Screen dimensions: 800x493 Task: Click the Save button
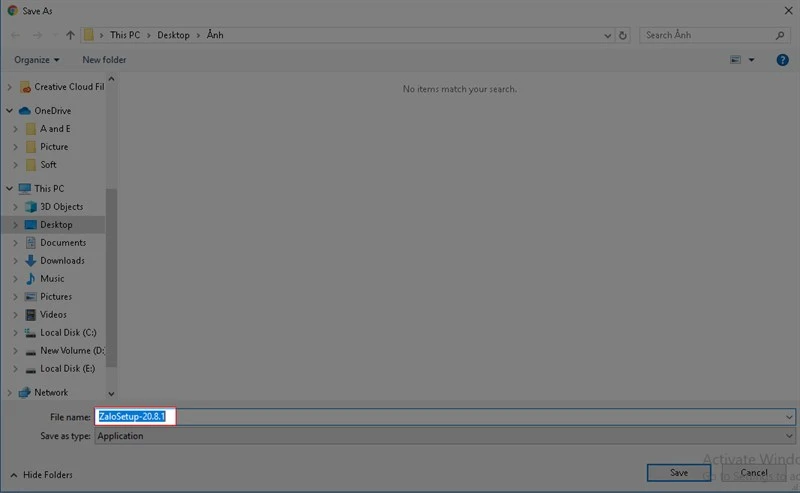pos(679,473)
